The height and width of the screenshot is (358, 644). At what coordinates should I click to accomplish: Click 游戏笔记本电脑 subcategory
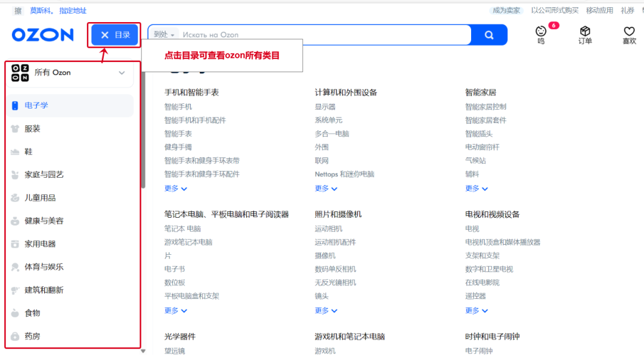188,242
